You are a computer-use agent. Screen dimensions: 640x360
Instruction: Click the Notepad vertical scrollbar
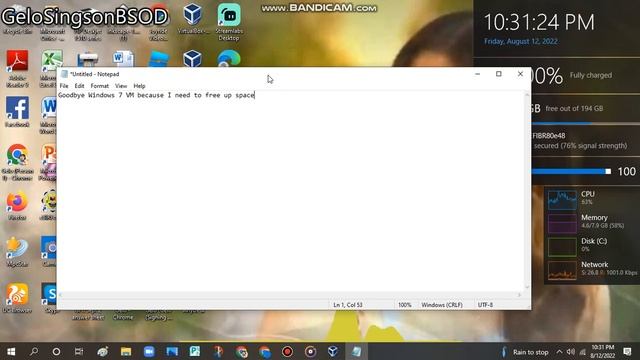tap(527, 191)
